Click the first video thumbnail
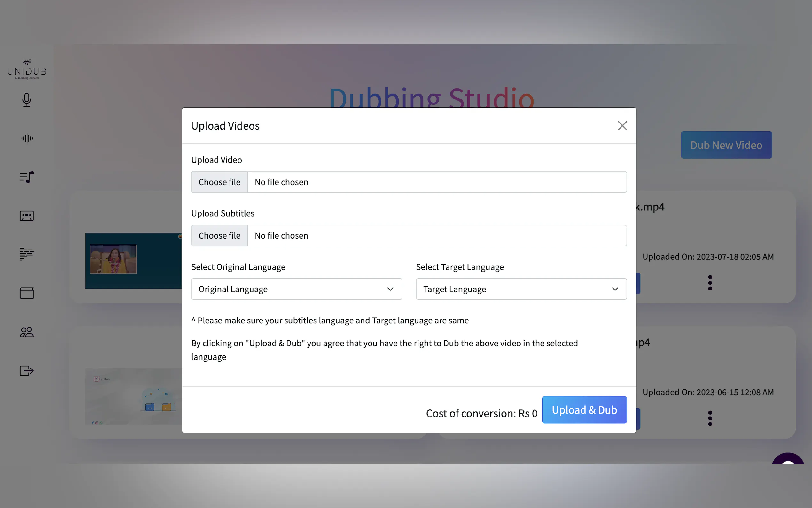812x508 pixels. [134, 260]
